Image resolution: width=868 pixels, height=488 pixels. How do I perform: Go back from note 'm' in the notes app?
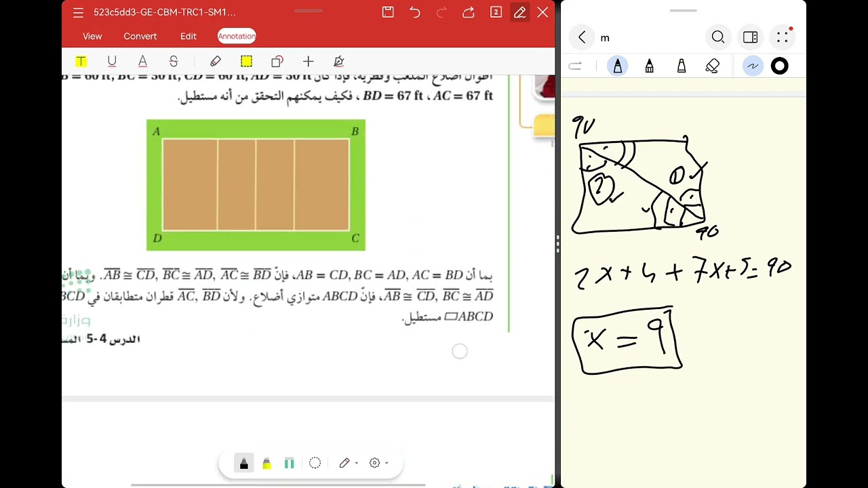582,38
